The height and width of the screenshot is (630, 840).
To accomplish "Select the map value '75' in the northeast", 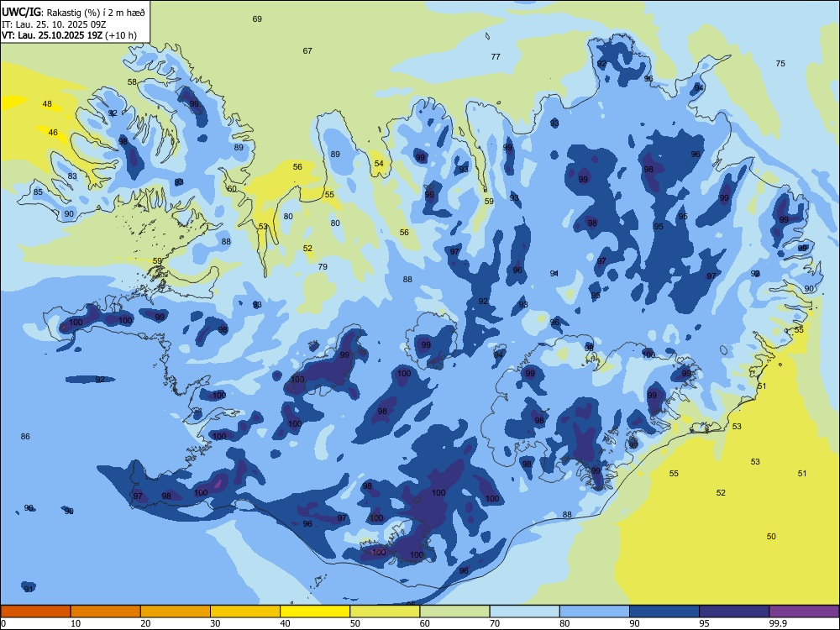I will pos(780,64).
